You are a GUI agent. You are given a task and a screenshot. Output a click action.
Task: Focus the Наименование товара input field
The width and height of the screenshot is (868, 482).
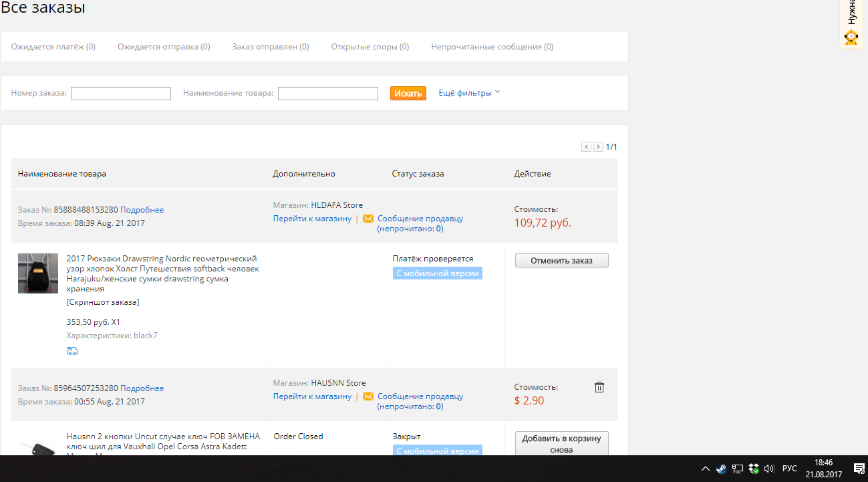pyautogui.click(x=328, y=94)
